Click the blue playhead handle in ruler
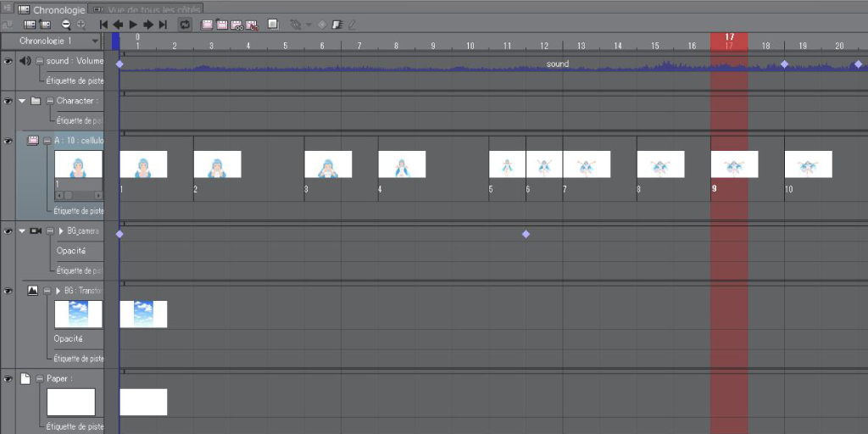This screenshot has height=434, width=868. pyautogui.click(x=115, y=42)
